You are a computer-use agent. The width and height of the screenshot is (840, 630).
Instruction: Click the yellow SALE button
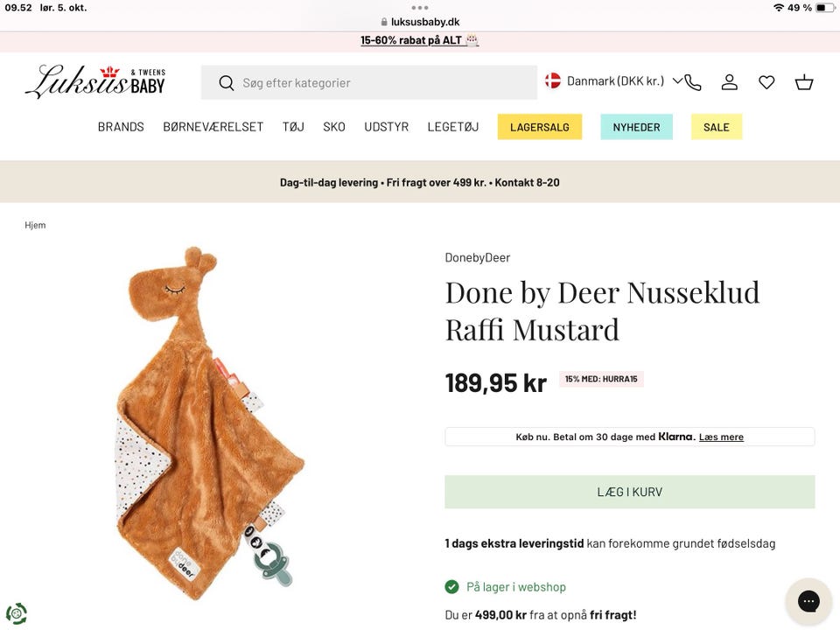[716, 127]
